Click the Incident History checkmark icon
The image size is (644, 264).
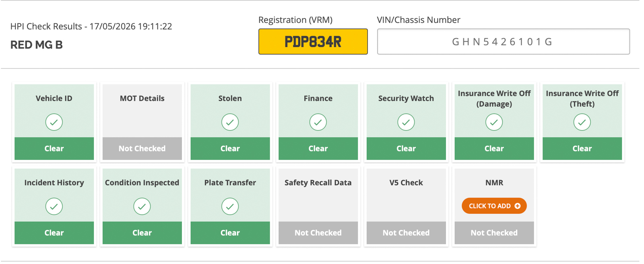pos(54,206)
